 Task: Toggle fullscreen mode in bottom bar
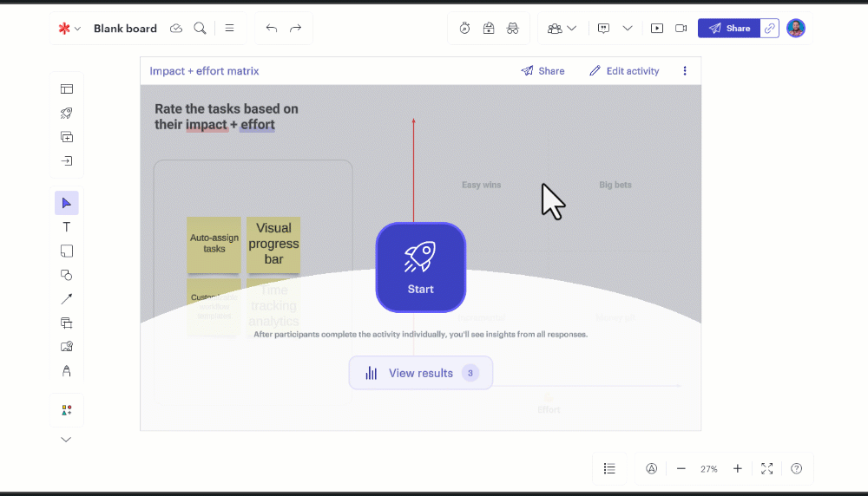point(767,468)
